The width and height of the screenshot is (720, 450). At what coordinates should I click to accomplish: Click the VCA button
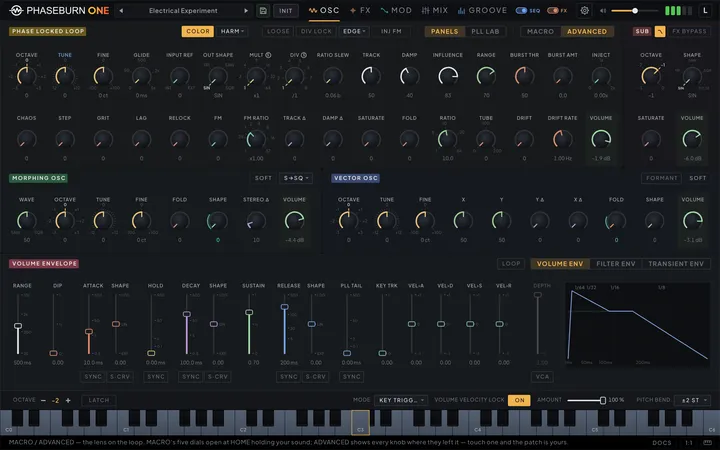point(542,377)
